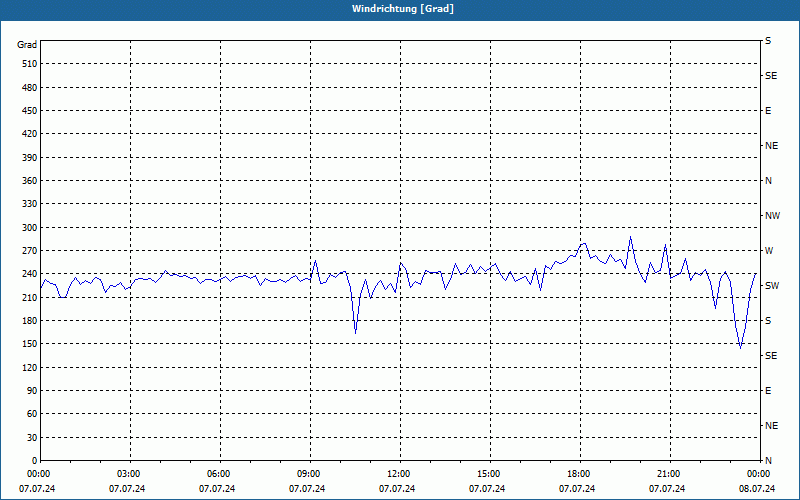Click the N compass label at the 0 line
Viewport: 800px width, 500px height.
[x=768, y=460]
